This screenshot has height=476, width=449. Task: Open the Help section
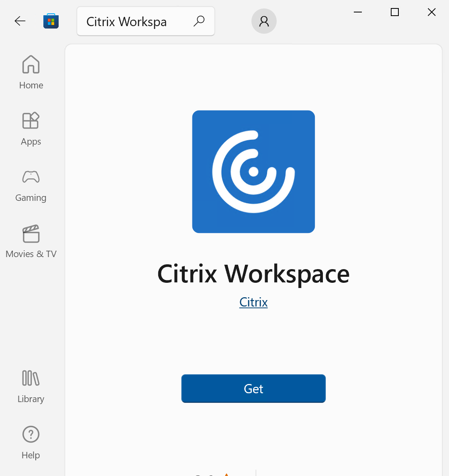tap(31, 434)
